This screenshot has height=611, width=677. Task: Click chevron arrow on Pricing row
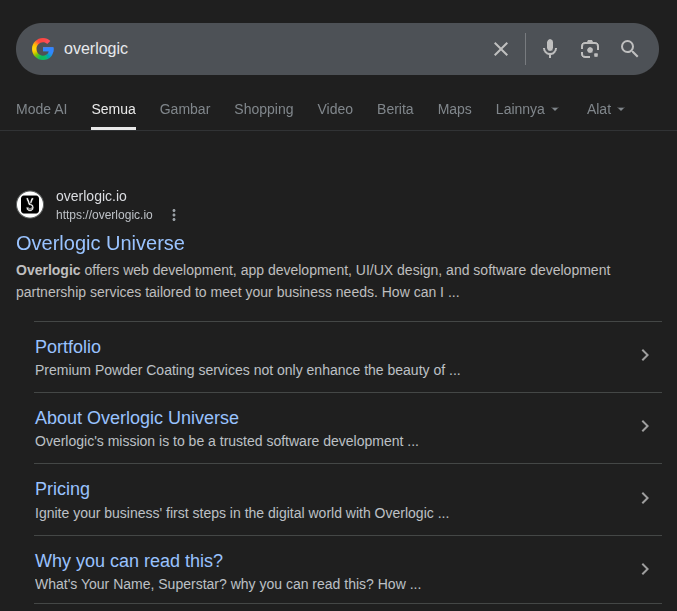(x=645, y=498)
